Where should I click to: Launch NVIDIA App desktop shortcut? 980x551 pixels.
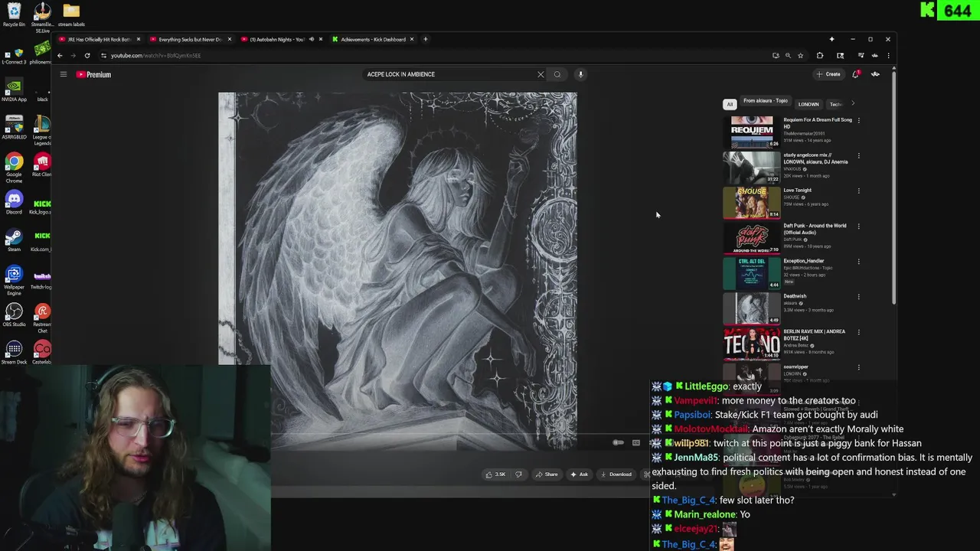click(x=14, y=89)
